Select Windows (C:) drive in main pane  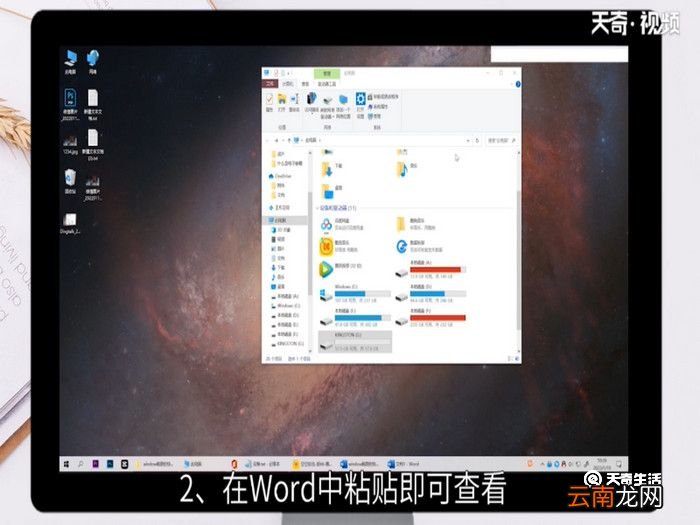[x=355, y=293]
